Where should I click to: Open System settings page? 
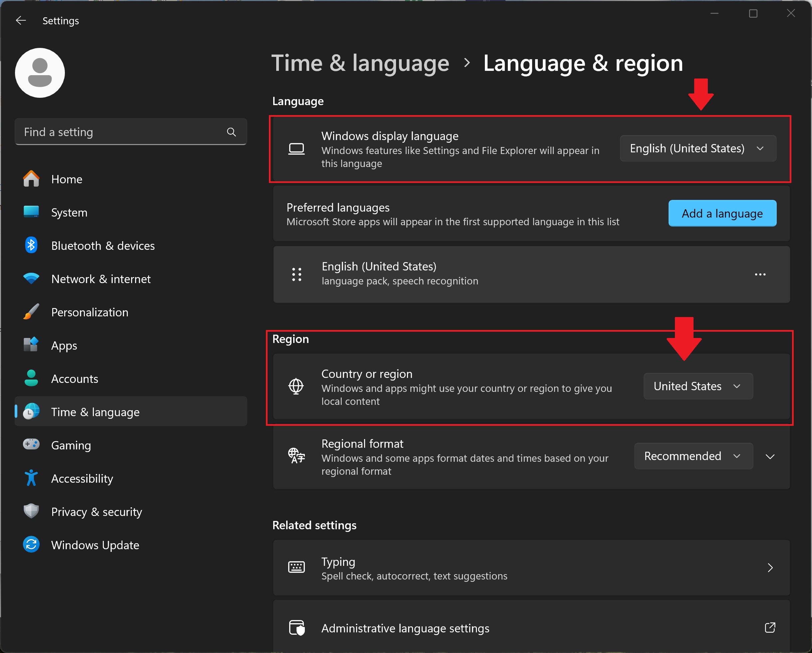point(131,212)
